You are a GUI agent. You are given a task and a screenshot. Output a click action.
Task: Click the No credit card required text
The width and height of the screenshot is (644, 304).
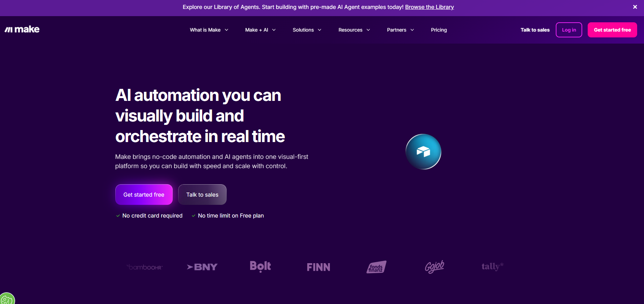point(152,215)
